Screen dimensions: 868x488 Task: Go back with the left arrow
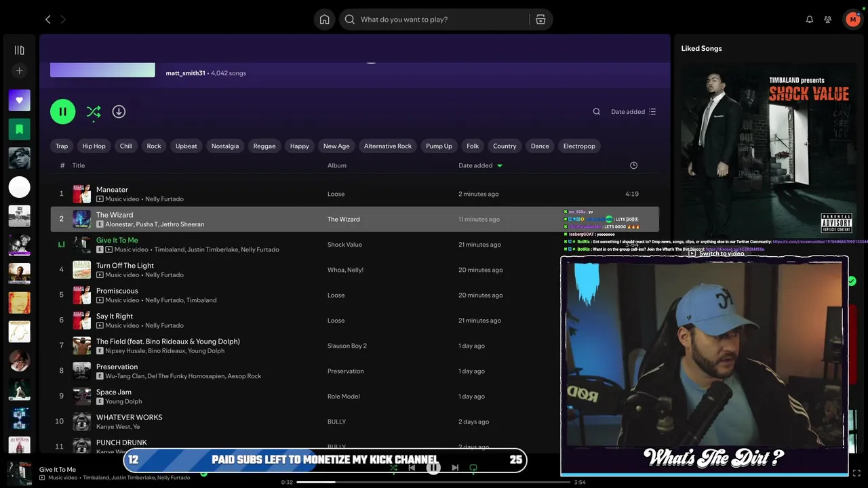pyautogui.click(x=47, y=20)
